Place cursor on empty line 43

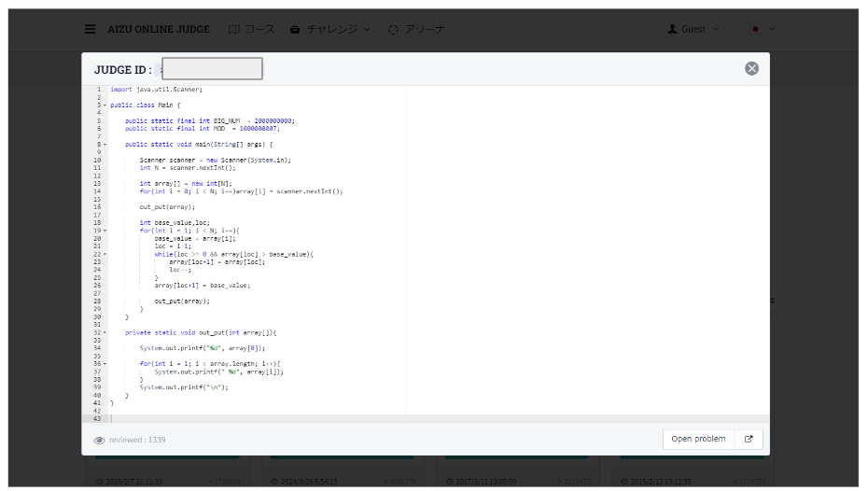point(438,419)
